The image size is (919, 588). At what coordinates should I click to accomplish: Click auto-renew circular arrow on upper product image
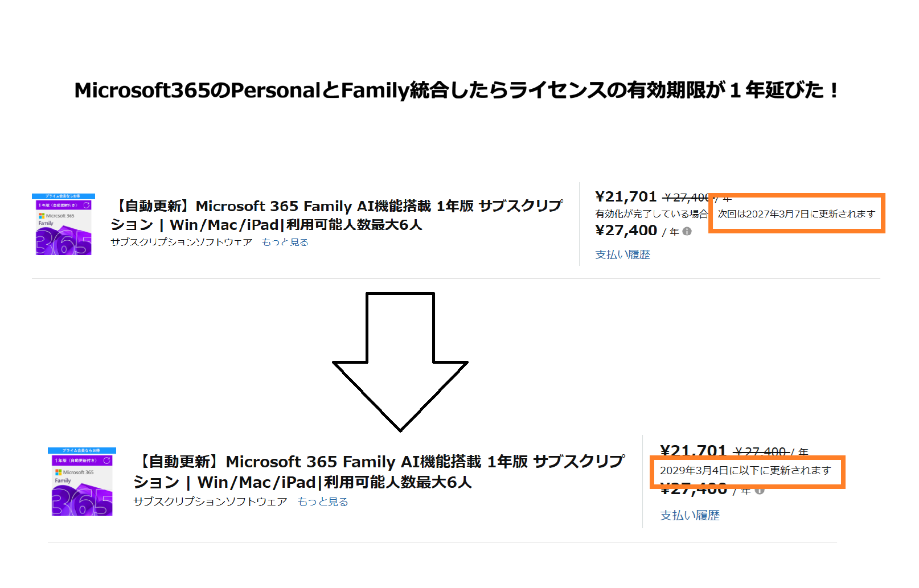87,205
